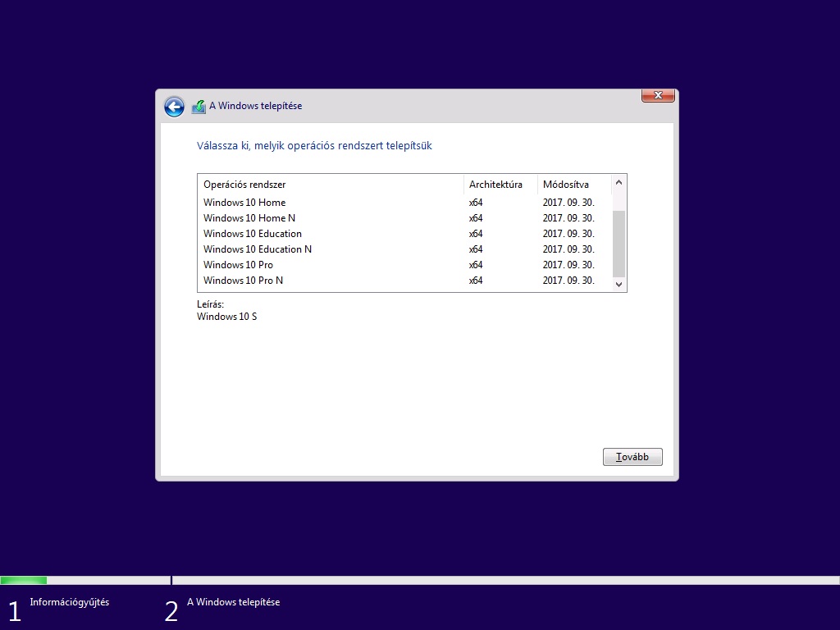840x630 pixels.
Task: Click the Windows setup icon in title bar
Action: point(199,107)
